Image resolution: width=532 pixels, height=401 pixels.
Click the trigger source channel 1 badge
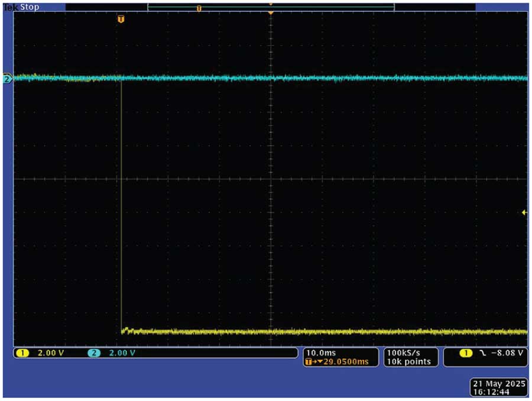pyautogui.click(x=466, y=353)
